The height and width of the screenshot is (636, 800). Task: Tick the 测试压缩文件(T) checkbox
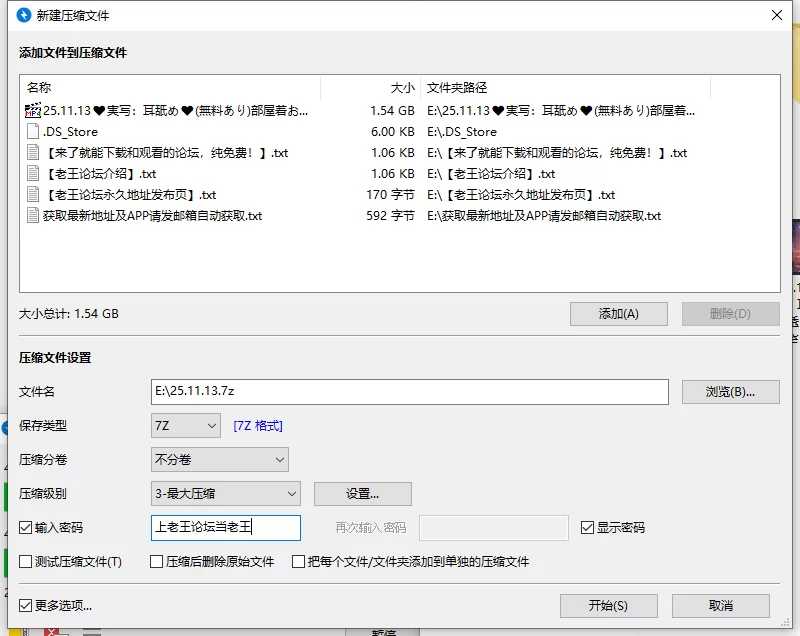pos(25,562)
